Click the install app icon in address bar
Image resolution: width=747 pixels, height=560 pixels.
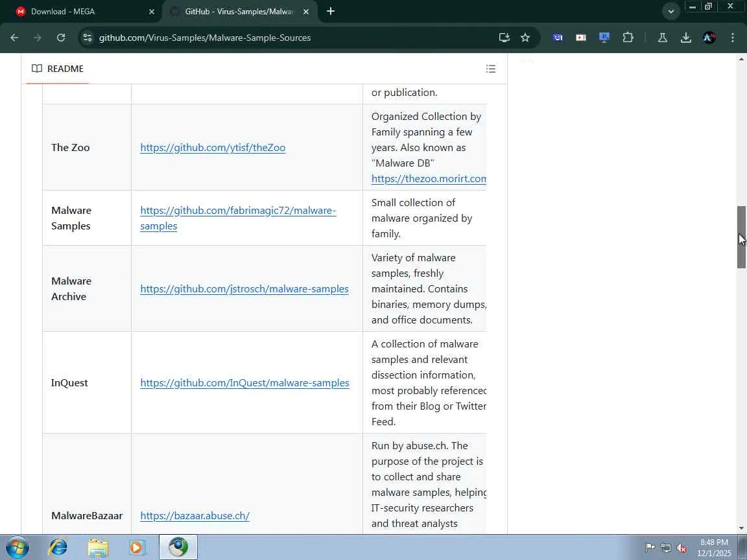click(x=504, y=38)
